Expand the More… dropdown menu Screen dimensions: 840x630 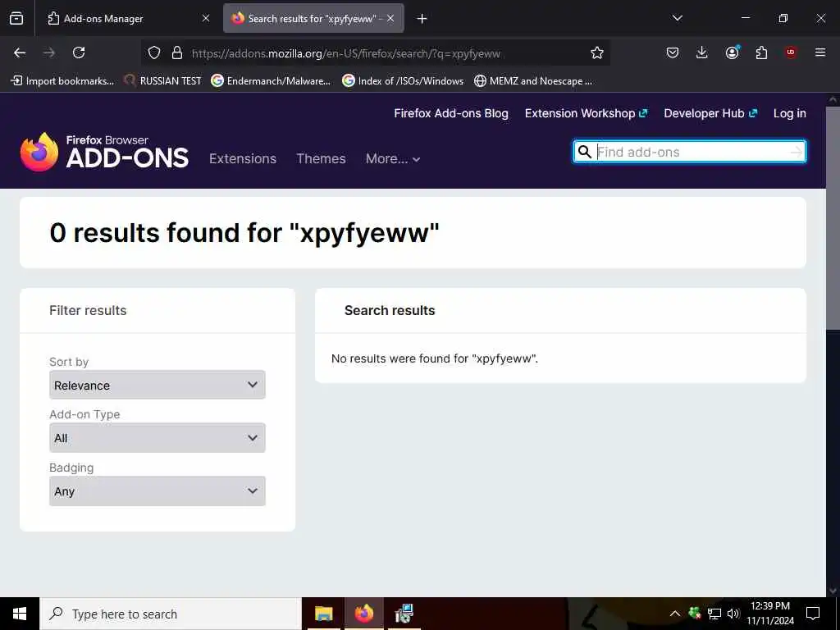click(393, 158)
